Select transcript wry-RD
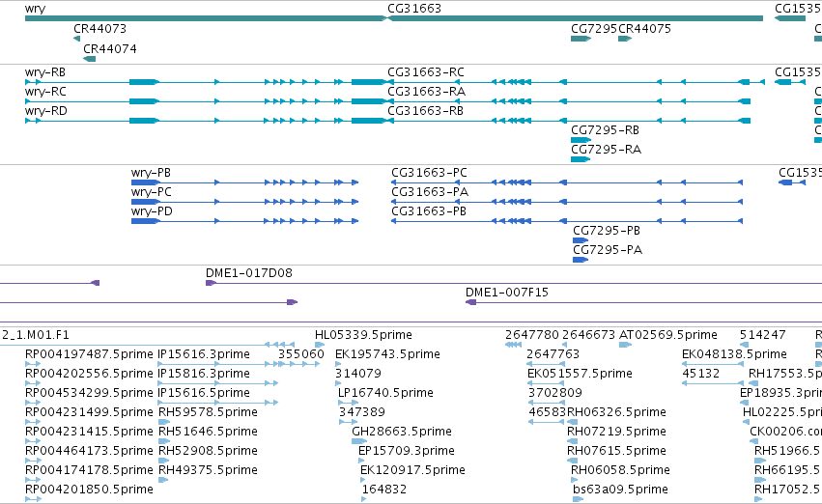Screen dimensions: 822x504 tap(45, 111)
